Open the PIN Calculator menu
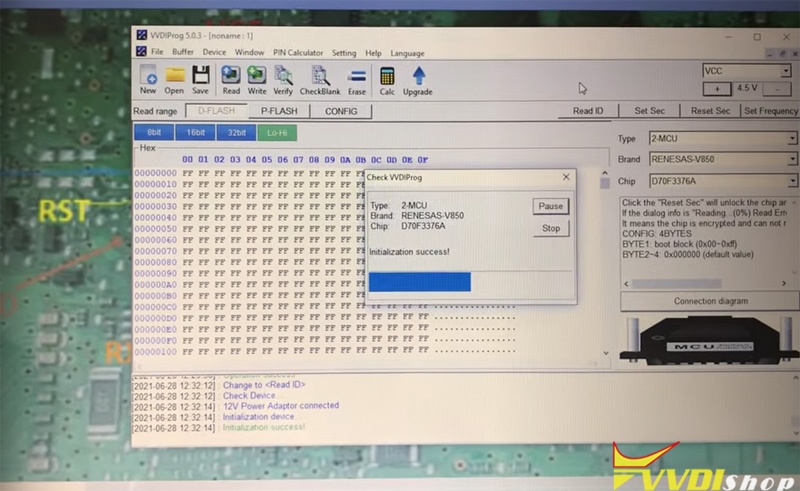 (298, 53)
